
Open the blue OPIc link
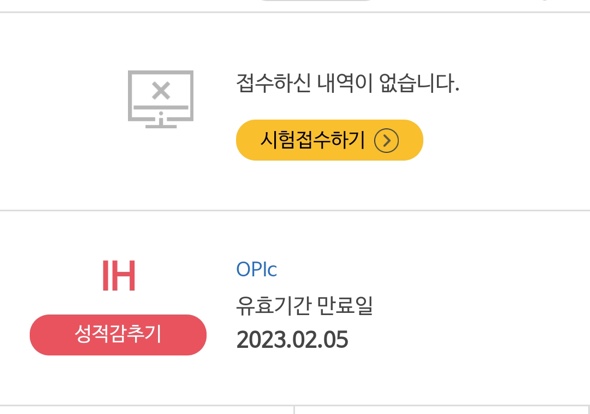coord(257,269)
